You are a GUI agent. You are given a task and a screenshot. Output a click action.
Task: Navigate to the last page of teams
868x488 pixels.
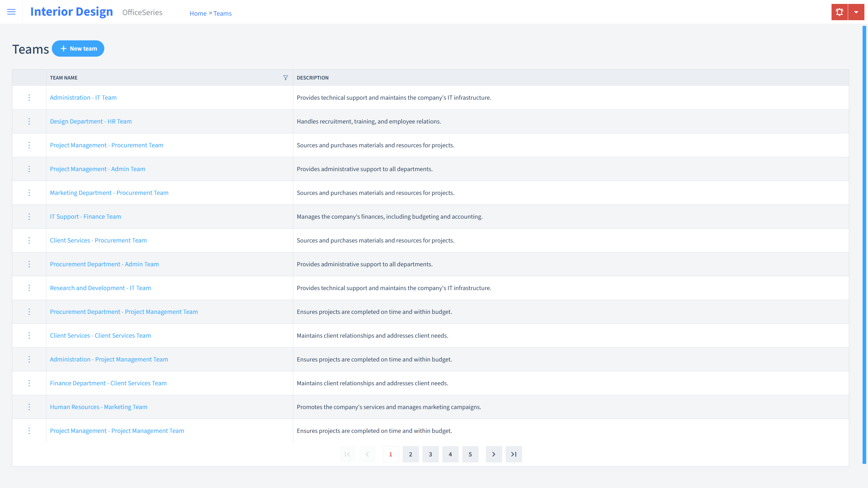coord(513,454)
